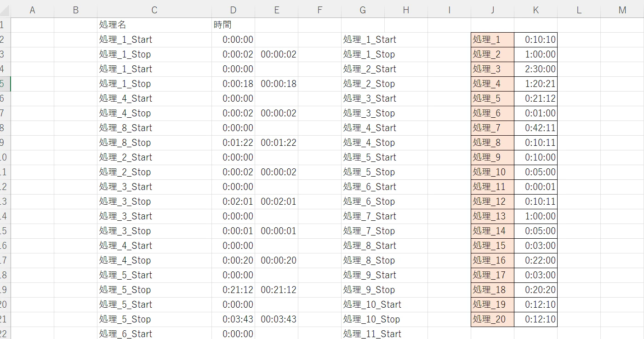The width and height of the screenshot is (644, 339).
Task: Select column G header
Action: click(x=363, y=10)
